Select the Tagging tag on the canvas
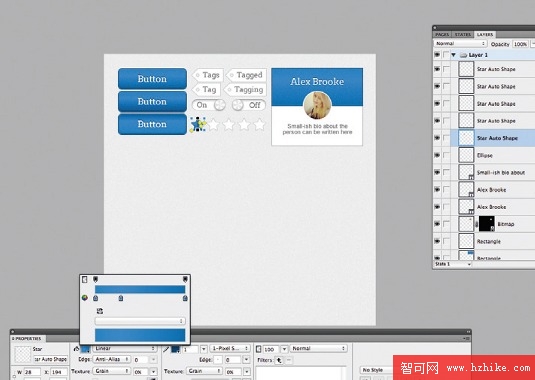535x380 pixels. (x=245, y=90)
